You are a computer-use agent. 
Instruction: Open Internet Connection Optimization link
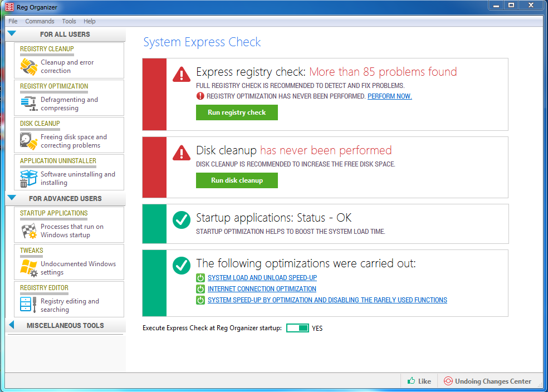(262, 289)
